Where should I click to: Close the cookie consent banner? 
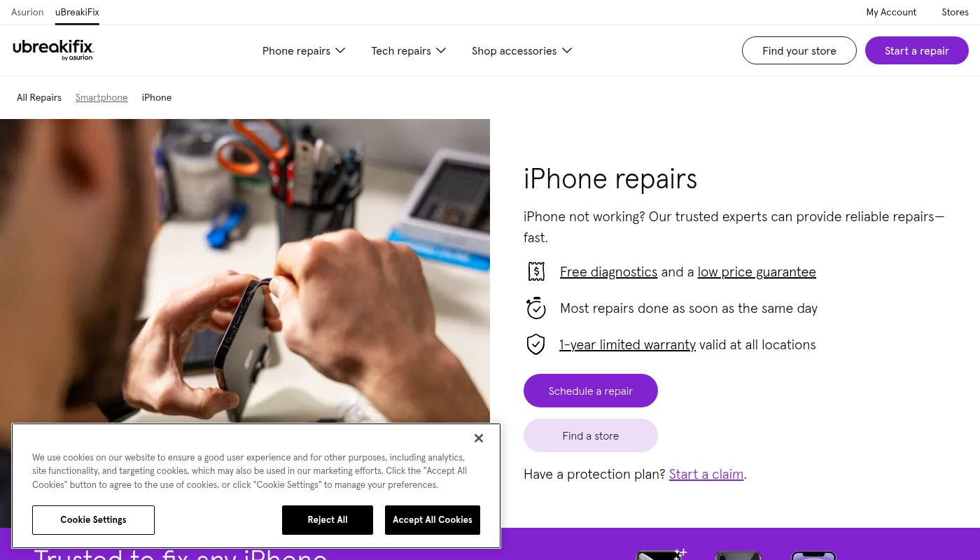coord(479,438)
